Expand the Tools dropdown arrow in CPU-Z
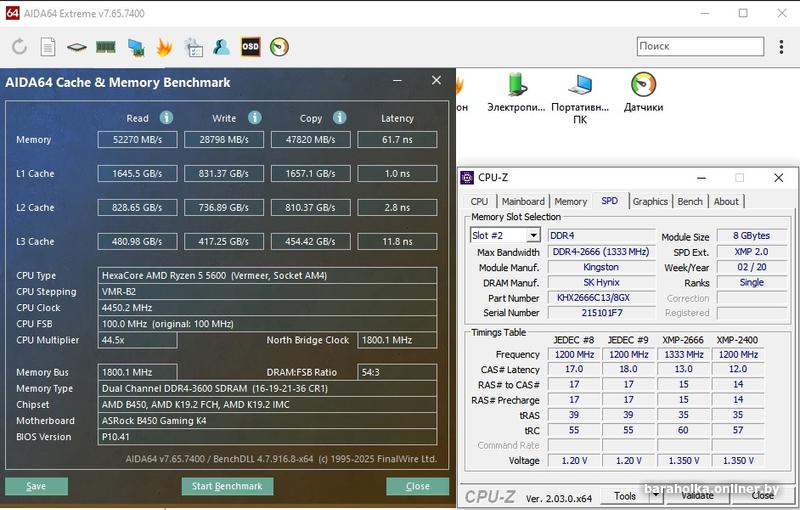The height and width of the screenshot is (510, 800). pyautogui.click(x=656, y=495)
